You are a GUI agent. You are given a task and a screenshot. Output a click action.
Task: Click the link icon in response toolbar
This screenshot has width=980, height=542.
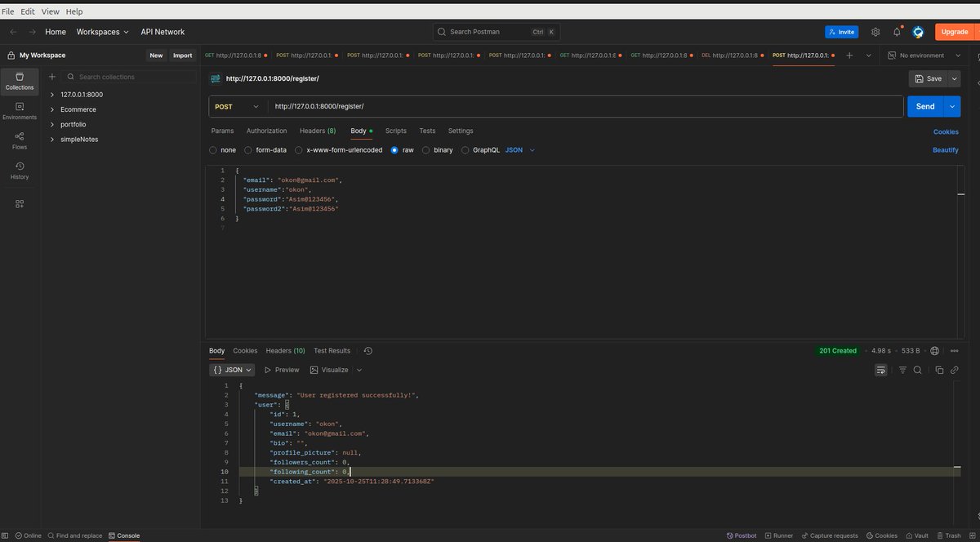click(x=954, y=370)
